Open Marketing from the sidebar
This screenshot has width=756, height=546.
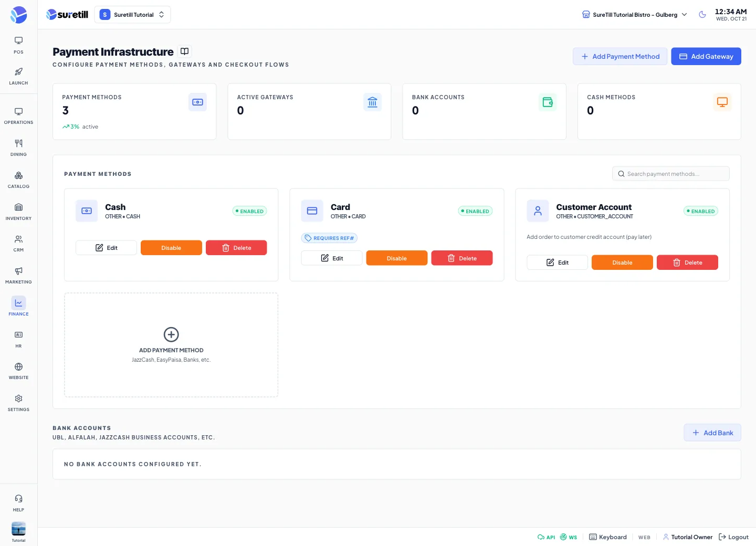[18, 276]
